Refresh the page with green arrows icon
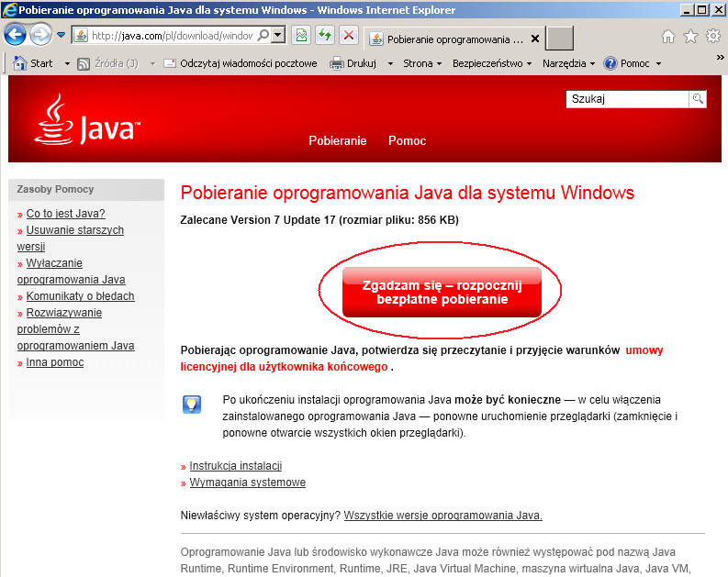 pyautogui.click(x=325, y=35)
